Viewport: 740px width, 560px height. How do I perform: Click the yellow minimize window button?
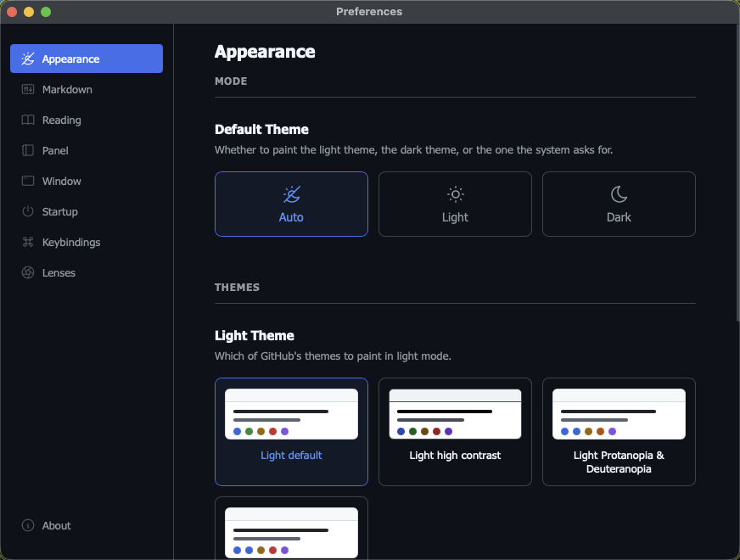click(29, 12)
